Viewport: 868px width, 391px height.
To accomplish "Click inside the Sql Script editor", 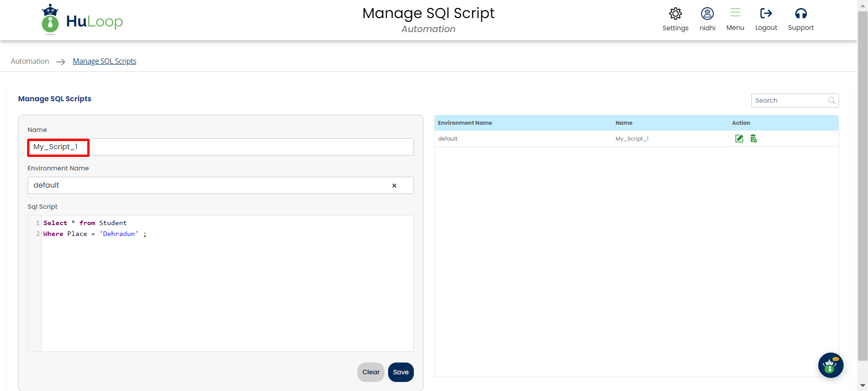I will tap(226, 289).
